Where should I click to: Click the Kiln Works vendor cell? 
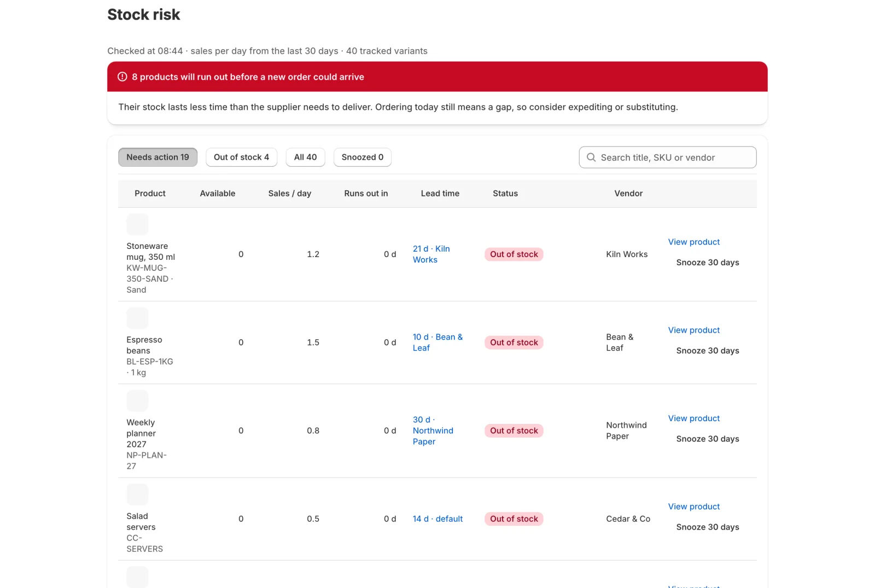(x=627, y=254)
